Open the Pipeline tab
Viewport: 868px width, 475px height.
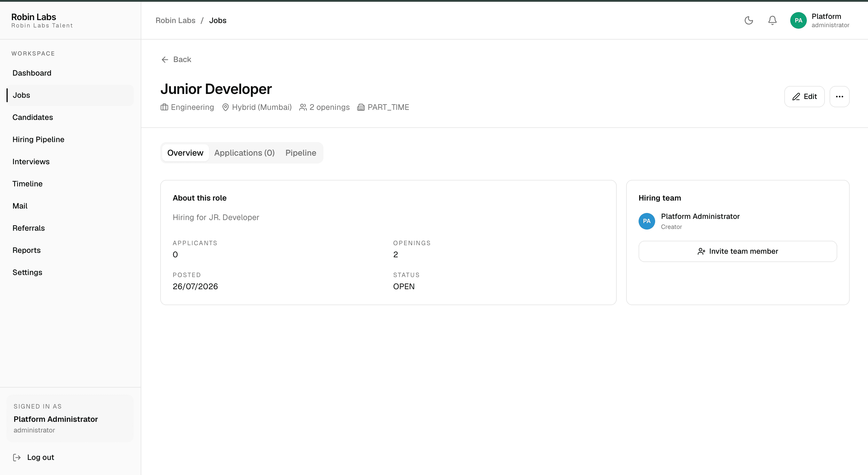point(301,153)
